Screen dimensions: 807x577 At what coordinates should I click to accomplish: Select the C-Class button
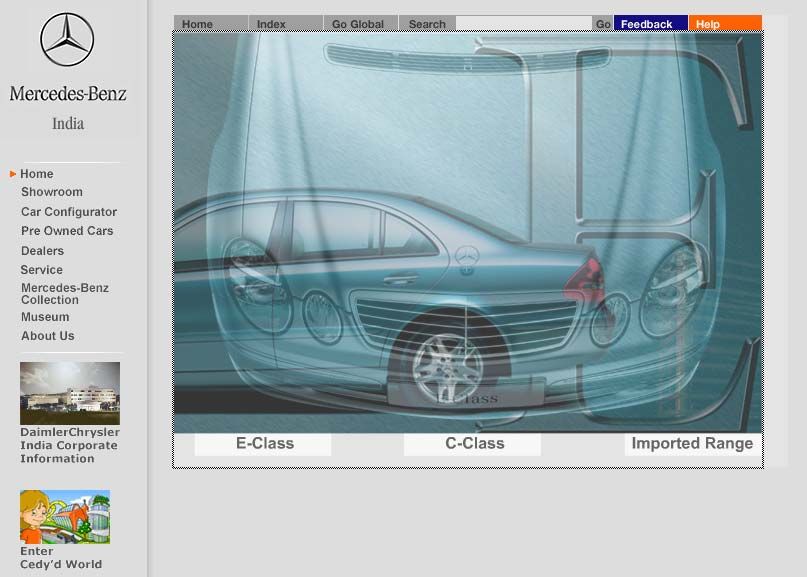point(473,444)
